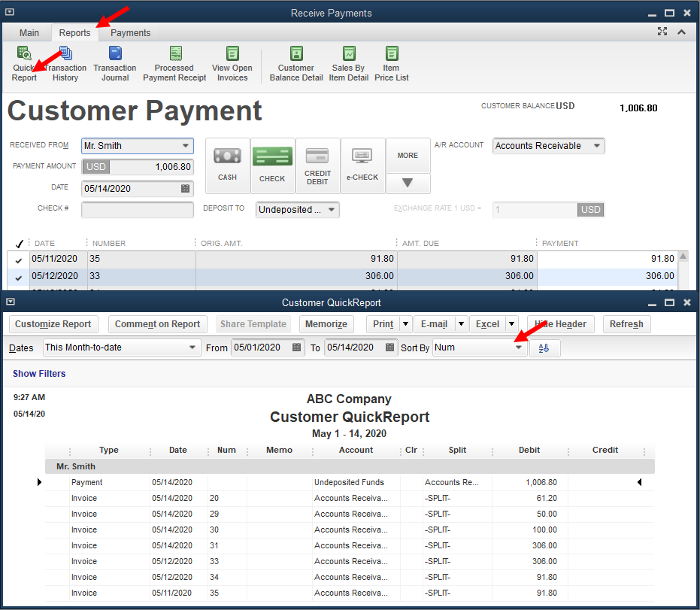Switch to the Main tab
Viewport: 700px width, 610px height.
29,33
